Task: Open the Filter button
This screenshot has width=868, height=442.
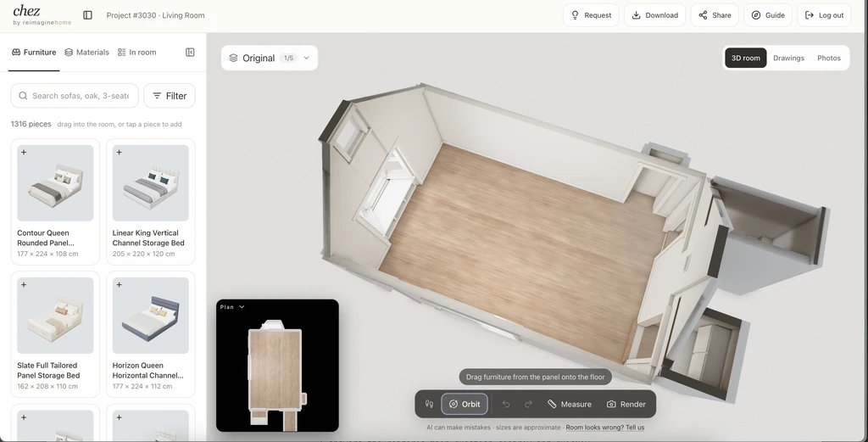Action: click(x=170, y=96)
